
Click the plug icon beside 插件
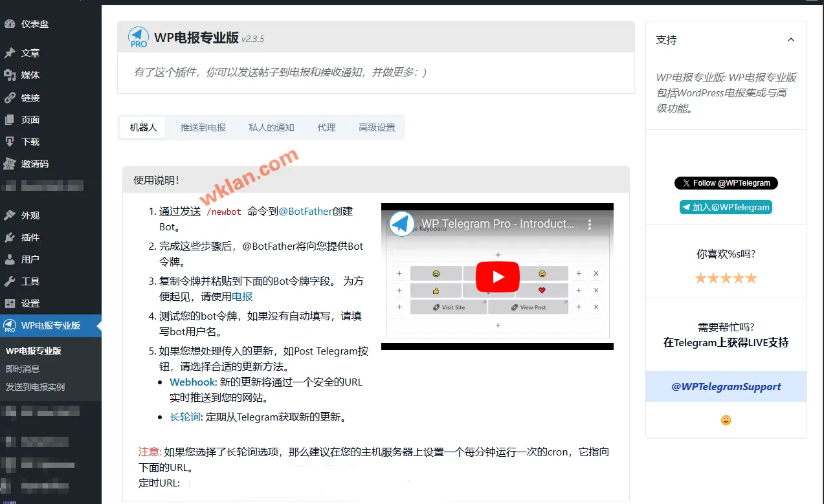tap(10, 237)
